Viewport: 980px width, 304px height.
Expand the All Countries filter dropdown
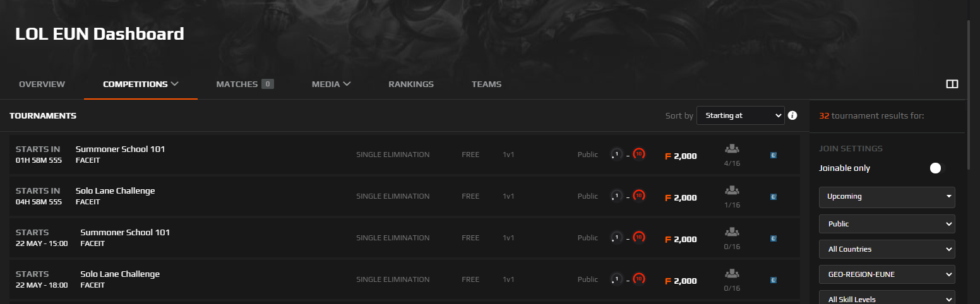click(x=887, y=249)
